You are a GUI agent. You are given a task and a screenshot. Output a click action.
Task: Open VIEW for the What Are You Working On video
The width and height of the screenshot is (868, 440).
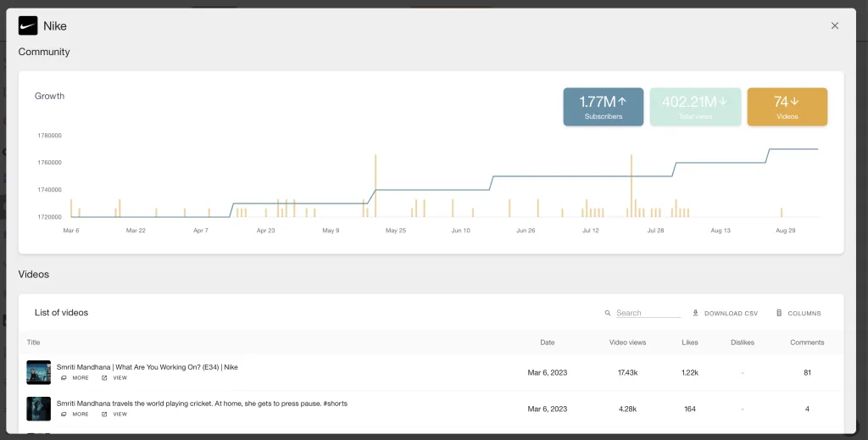point(114,378)
